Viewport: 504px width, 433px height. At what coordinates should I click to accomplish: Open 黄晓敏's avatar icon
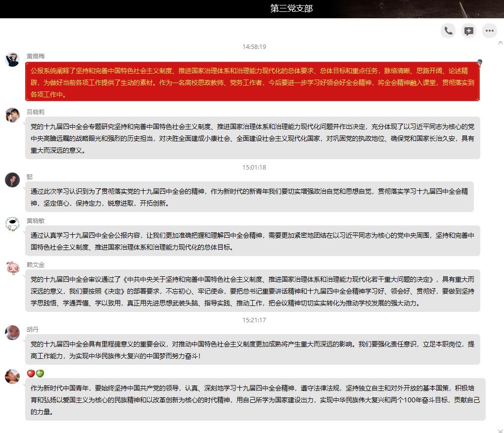point(12,224)
